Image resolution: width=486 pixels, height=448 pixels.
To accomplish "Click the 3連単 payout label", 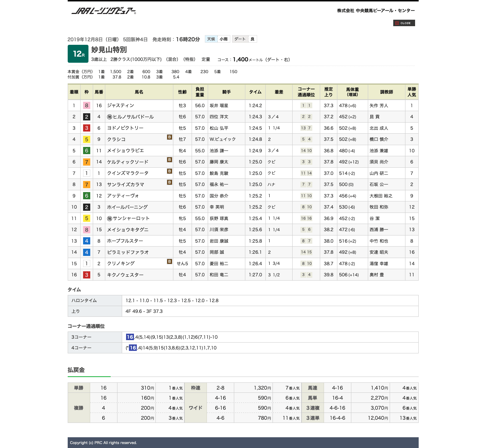I will (313, 418).
